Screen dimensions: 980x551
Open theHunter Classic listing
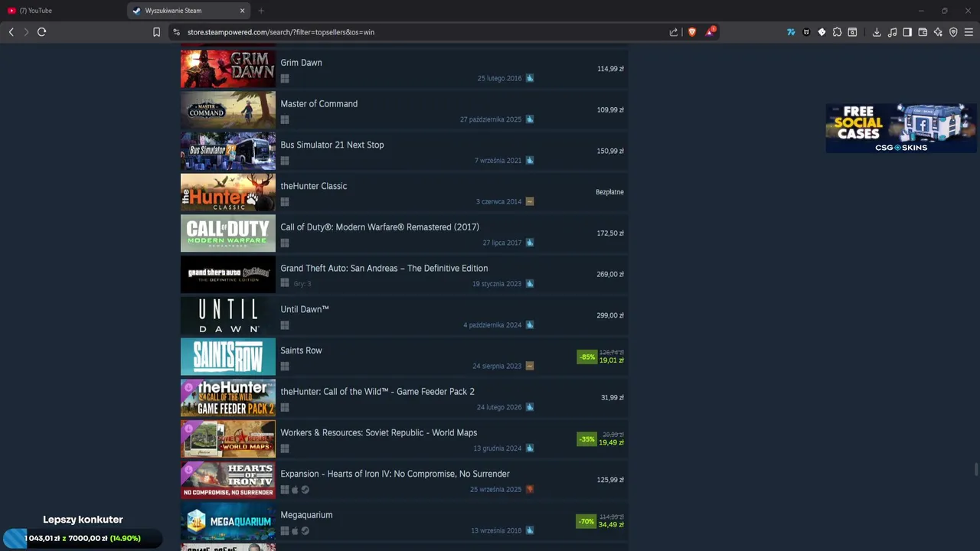[x=404, y=192]
